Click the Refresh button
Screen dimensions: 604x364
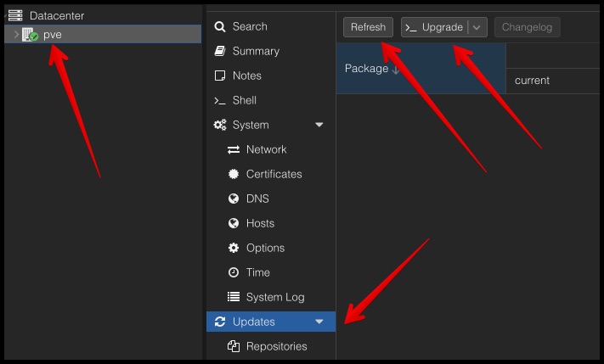click(x=368, y=27)
